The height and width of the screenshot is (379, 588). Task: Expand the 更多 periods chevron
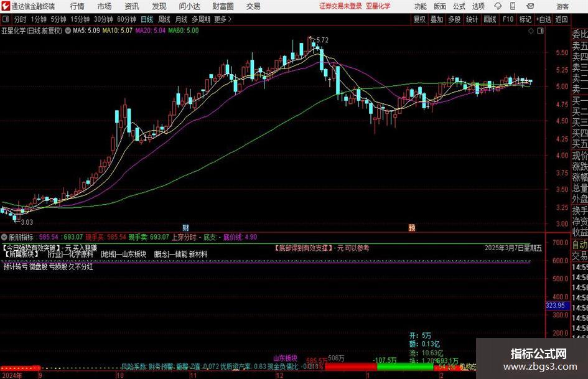pos(223,19)
